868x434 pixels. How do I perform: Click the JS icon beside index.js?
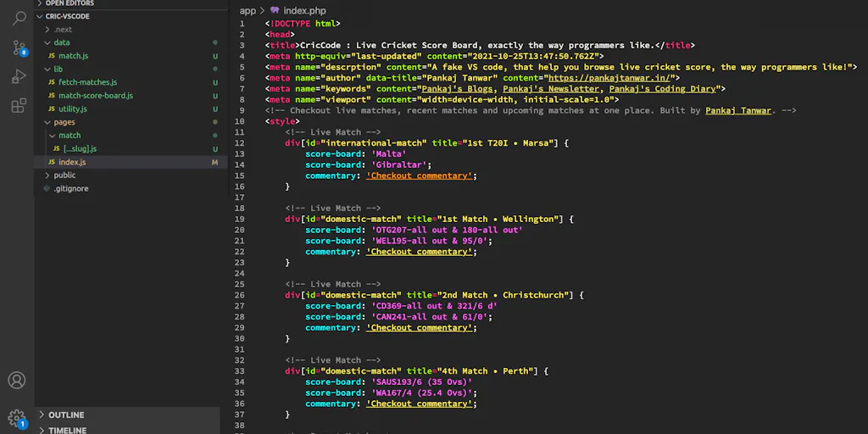click(52, 162)
